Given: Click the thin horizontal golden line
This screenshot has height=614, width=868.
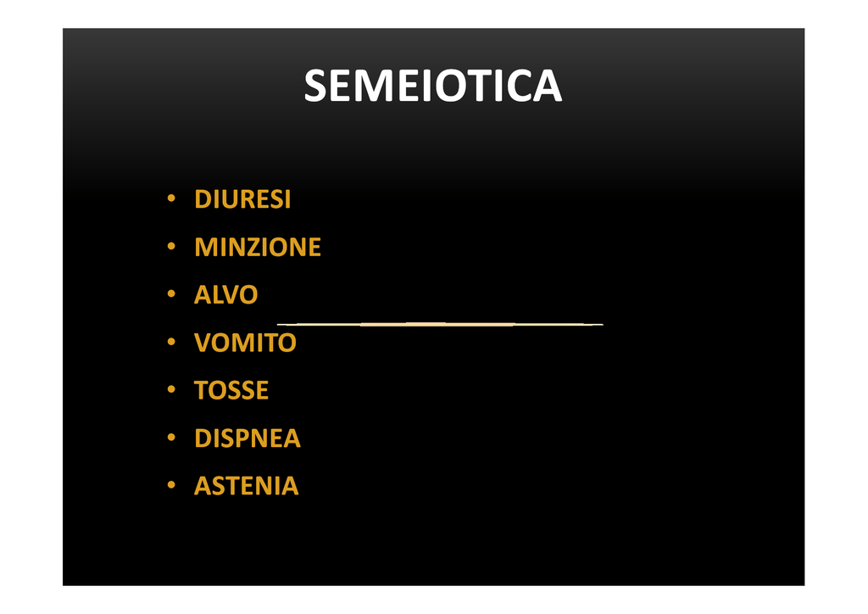Looking at the screenshot, I should pos(440,324).
